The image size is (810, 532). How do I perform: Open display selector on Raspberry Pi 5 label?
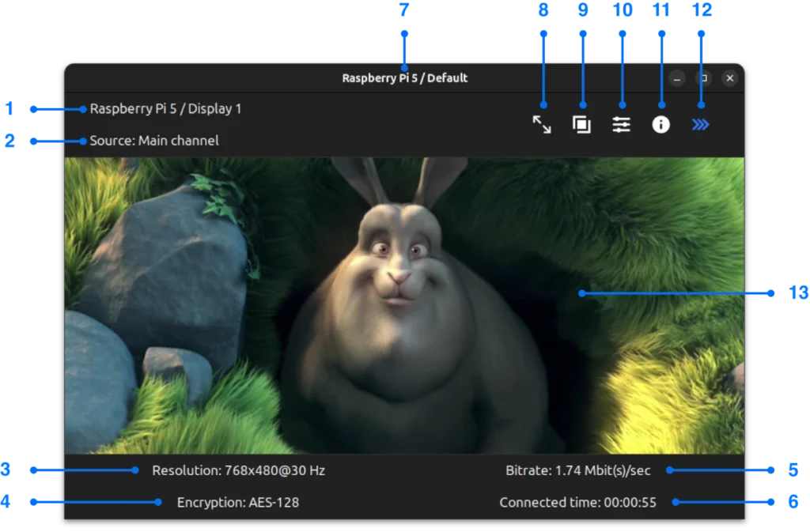pyautogui.click(x=165, y=108)
